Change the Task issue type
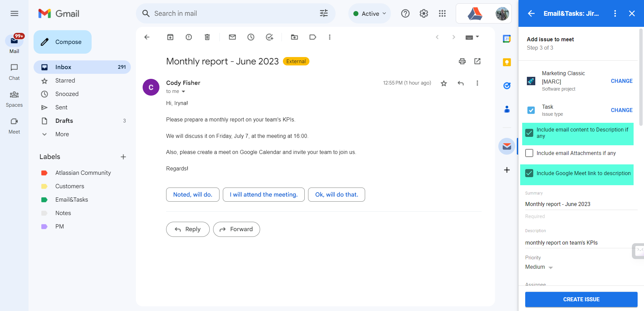644x311 pixels. (622, 110)
